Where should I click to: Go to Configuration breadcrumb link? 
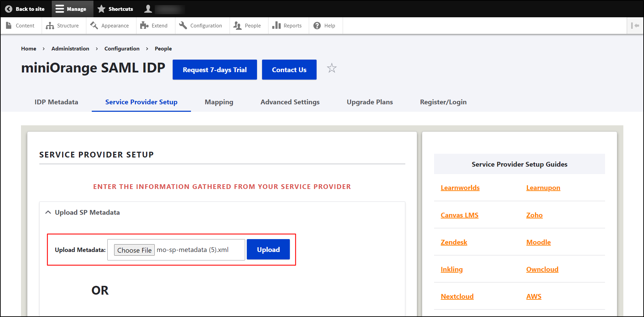tap(122, 49)
